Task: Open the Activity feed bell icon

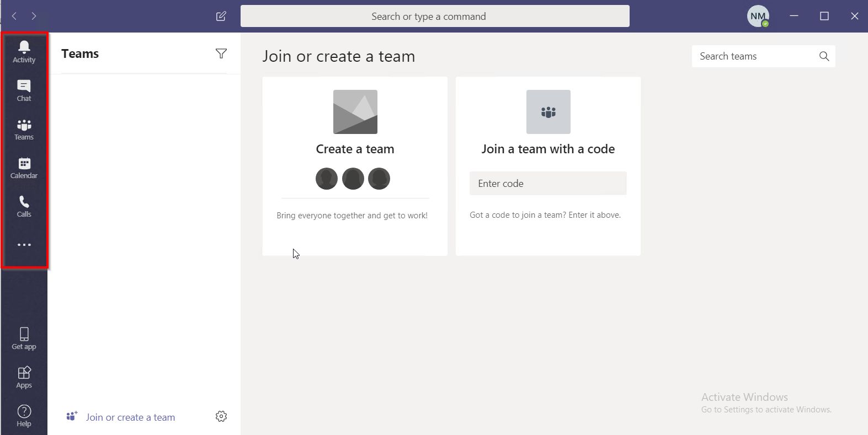Action: (24, 51)
